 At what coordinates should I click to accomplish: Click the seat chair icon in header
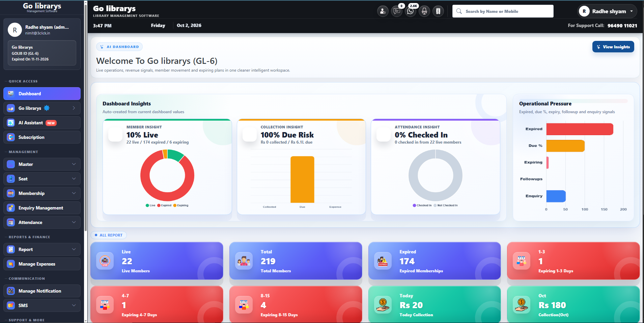point(424,11)
